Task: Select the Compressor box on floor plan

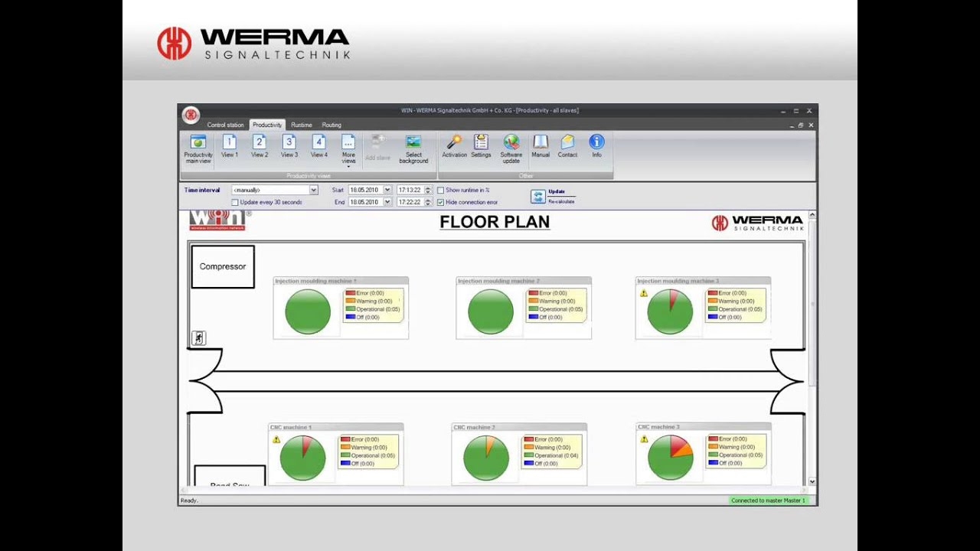Action: (223, 266)
